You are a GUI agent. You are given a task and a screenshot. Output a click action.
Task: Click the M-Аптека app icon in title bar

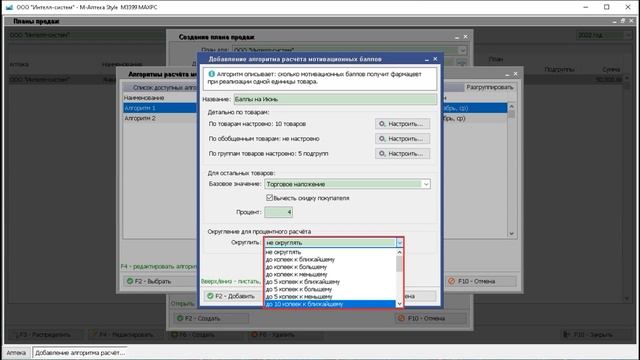(9, 7)
